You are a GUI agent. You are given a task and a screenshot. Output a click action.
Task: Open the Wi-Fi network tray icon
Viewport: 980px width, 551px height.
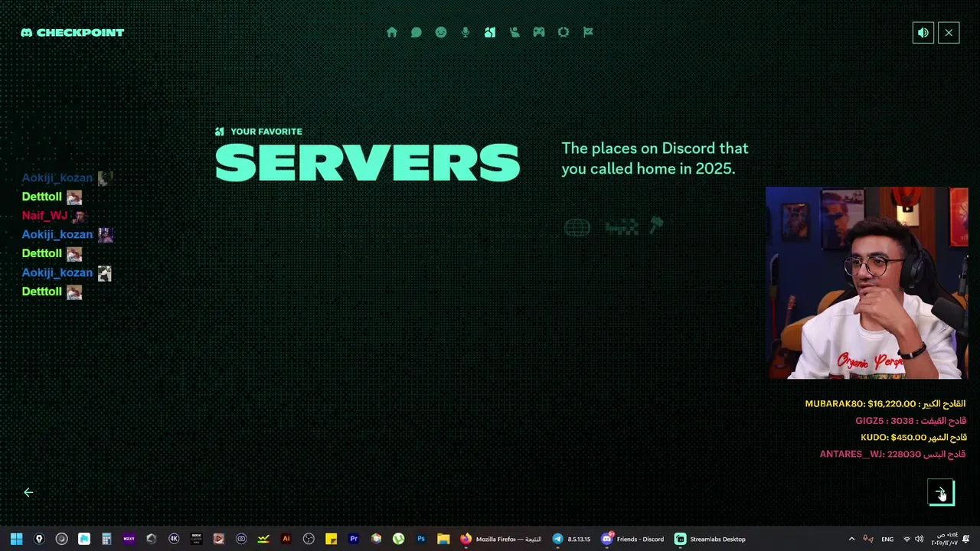click(x=907, y=539)
